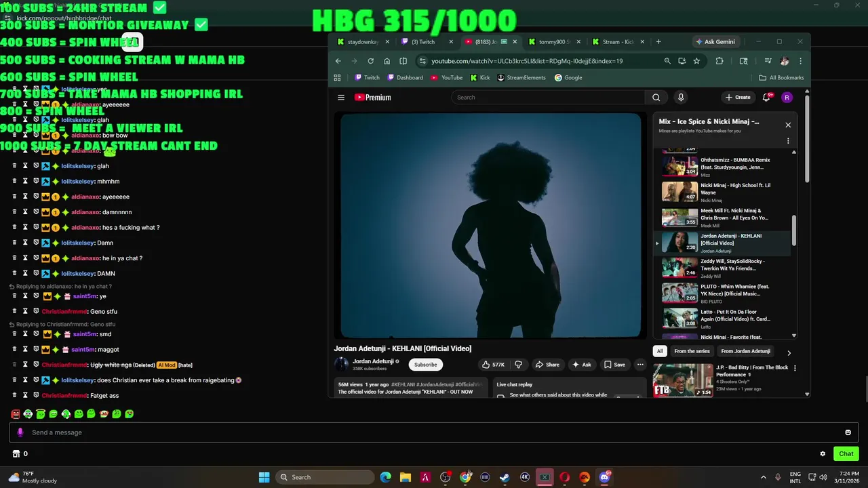This screenshot has height=488, width=868.
Task: Play Nicki Minaj High School from playlist
Action: pyautogui.click(x=723, y=192)
